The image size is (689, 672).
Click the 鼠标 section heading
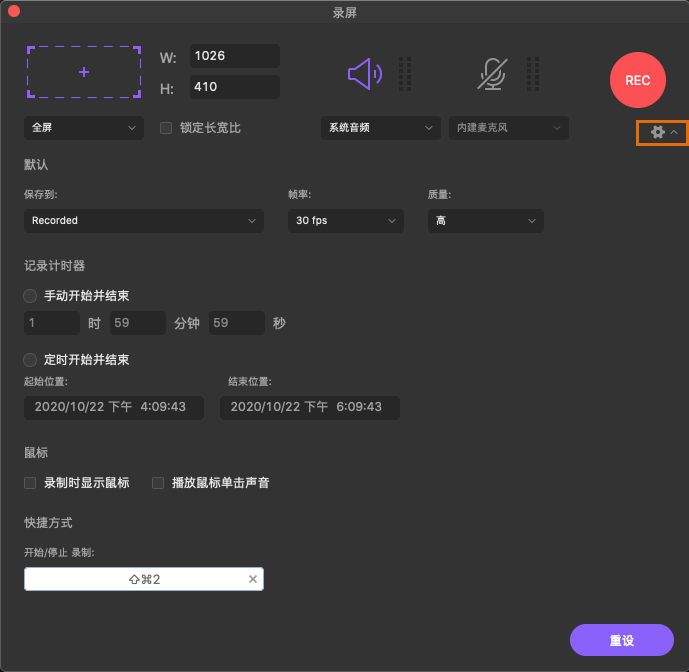click(36, 453)
